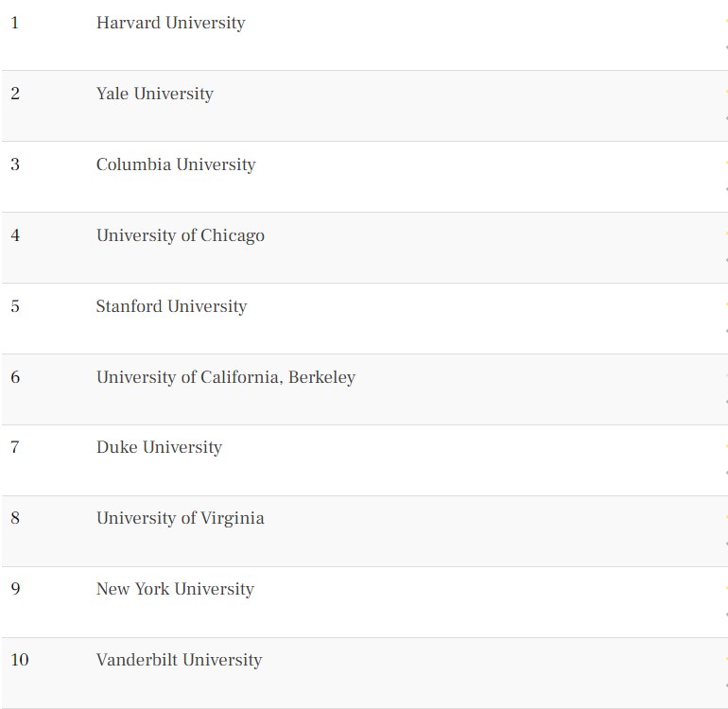Click the Duke University name
This screenshot has width=728, height=709.
pyautogui.click(x=159, y=447)
